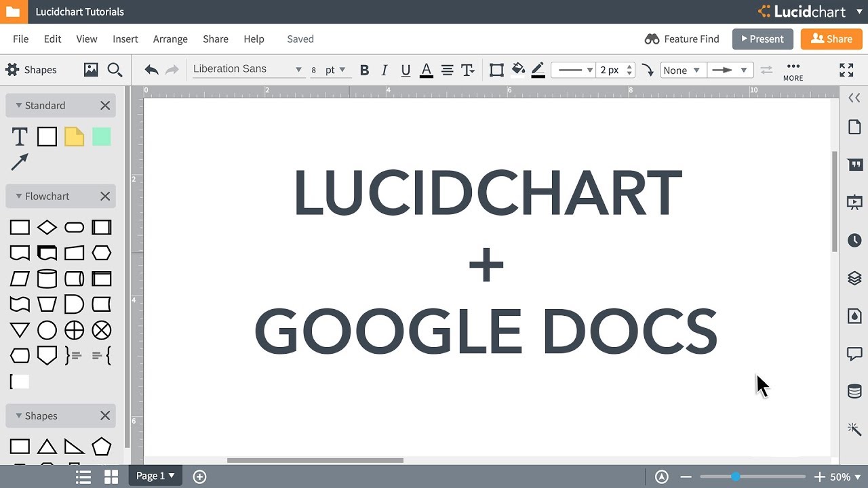Open the shape search magnifier
The height and width of the screenshot is (488, 868).
pyautogui.click(x=115, y=70)
